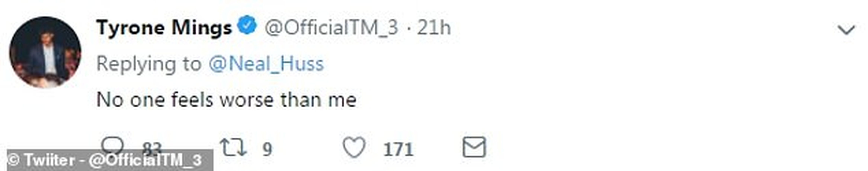This screenshot has width=868, height=171.
Task: Open the Tyrone Mings display name
Action: 164,28
